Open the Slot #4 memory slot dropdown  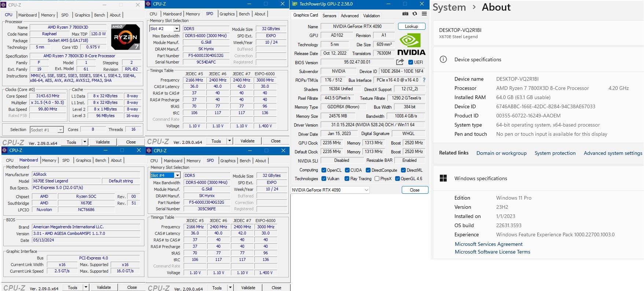pos(177,175)
